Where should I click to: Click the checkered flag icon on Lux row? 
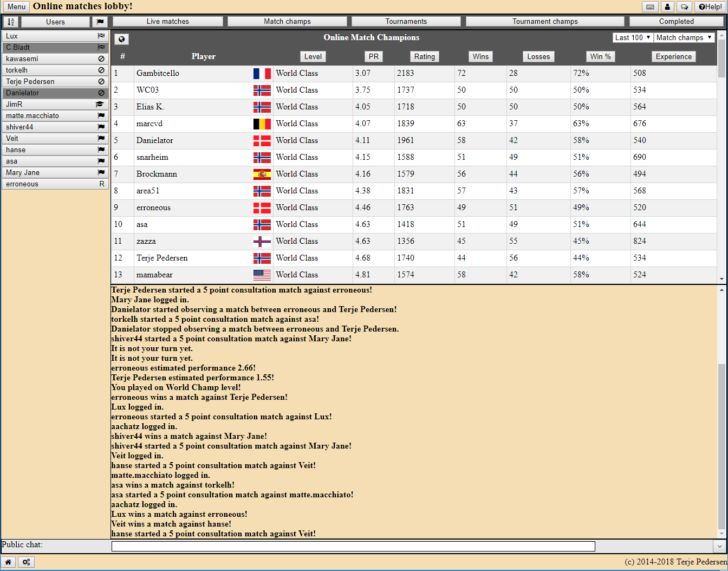pos(101,36)
